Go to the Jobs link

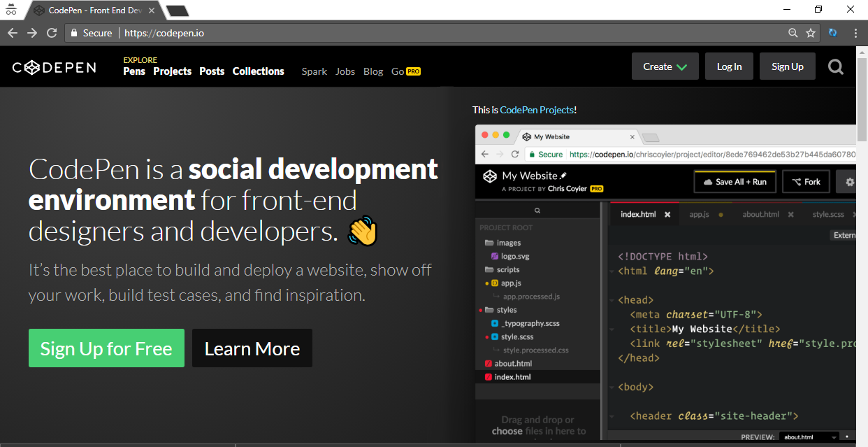pyautogui.click(x=345, y=71)
